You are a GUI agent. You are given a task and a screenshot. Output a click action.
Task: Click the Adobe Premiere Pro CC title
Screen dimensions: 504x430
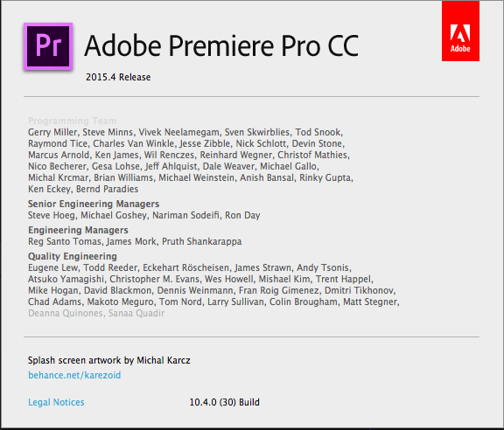pos(221,46)
